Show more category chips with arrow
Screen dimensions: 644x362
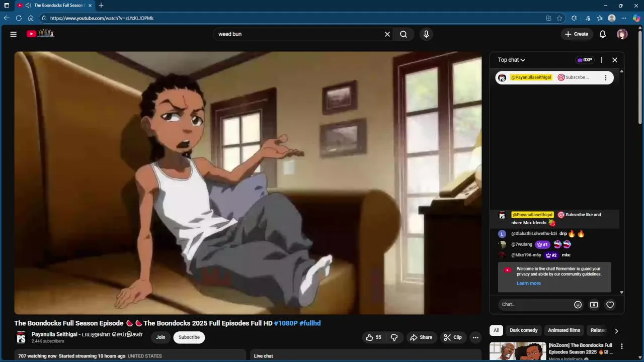tap(616, 331)
